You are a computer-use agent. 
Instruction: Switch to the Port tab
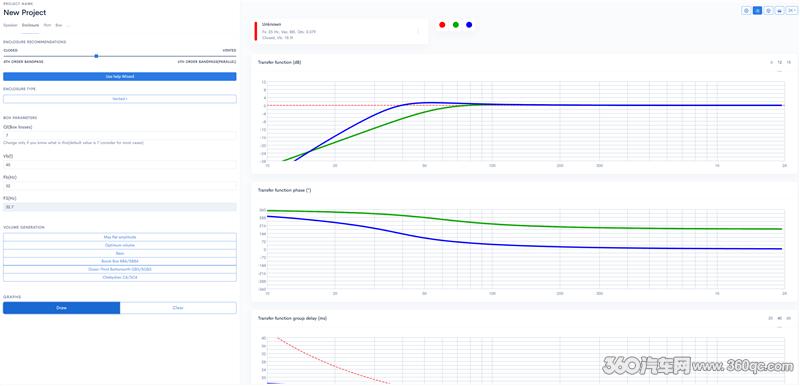click(47, 24)
